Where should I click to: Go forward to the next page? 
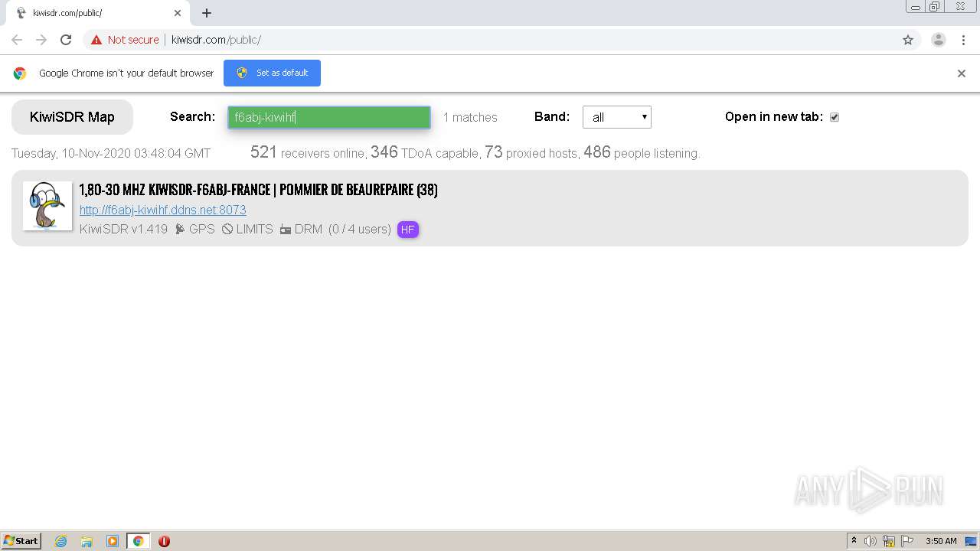click(x=41, y=40)
